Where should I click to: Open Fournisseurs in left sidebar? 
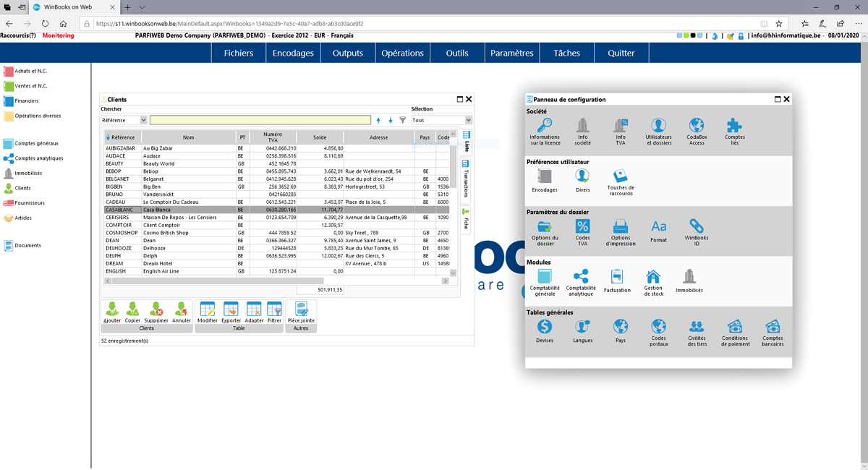[x=29, y=203]
